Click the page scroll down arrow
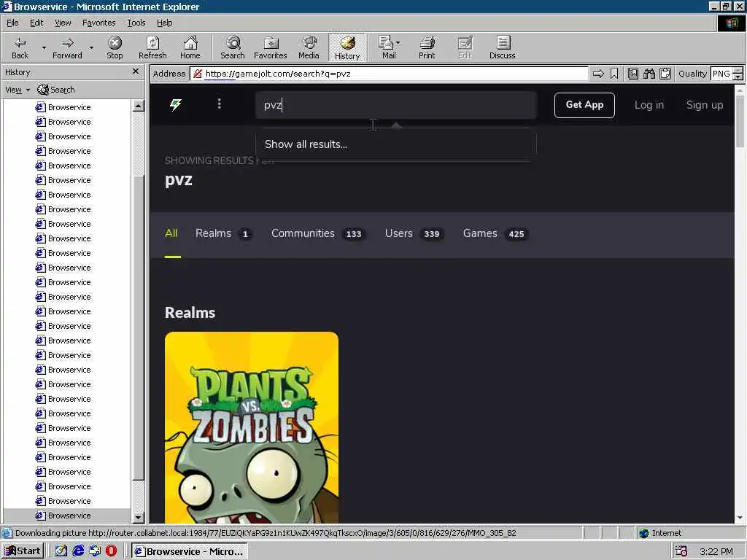747x560 pixels. (740, 517)
